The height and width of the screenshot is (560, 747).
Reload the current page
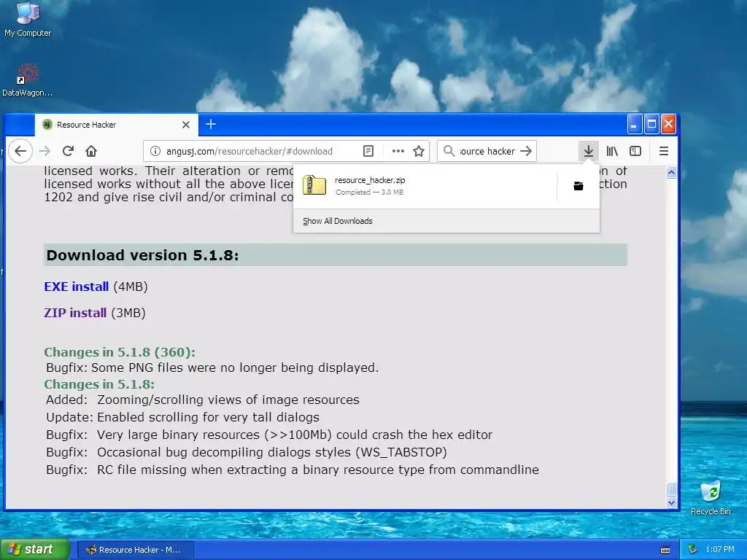(68, 151)
